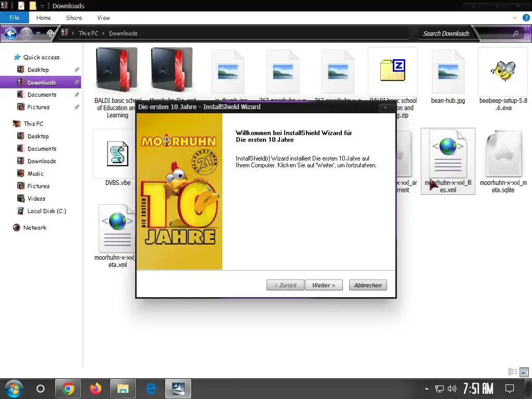Select the moorhuhn-x-xxl_files.xml file
Viewport: 532px width, 399px height.
448,161
